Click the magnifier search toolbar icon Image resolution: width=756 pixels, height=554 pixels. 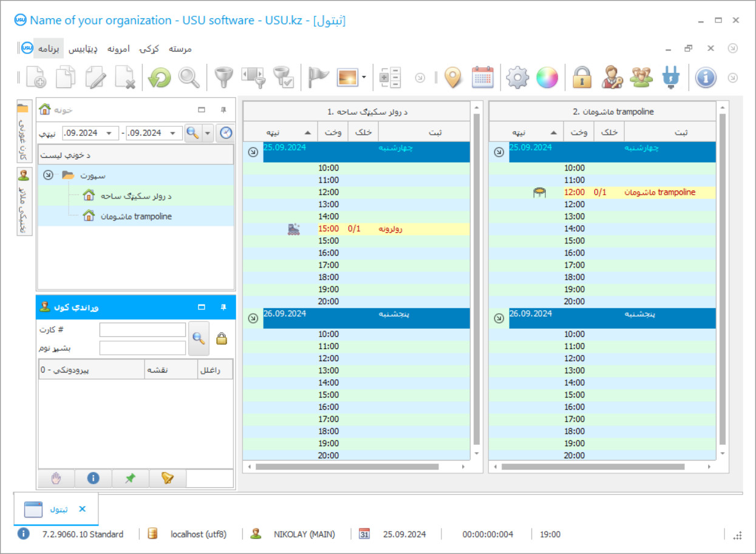click(189, 78)
